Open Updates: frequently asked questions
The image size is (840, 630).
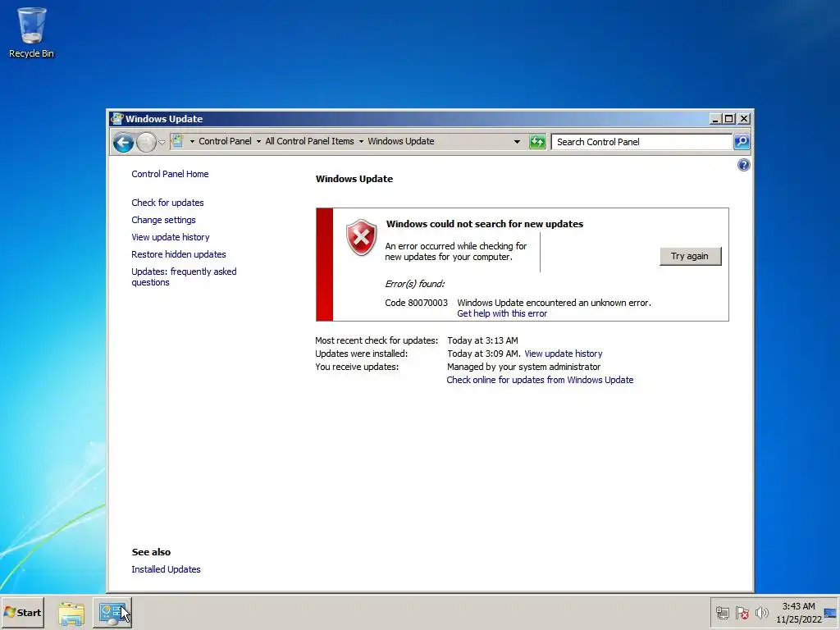pos(184,277)
